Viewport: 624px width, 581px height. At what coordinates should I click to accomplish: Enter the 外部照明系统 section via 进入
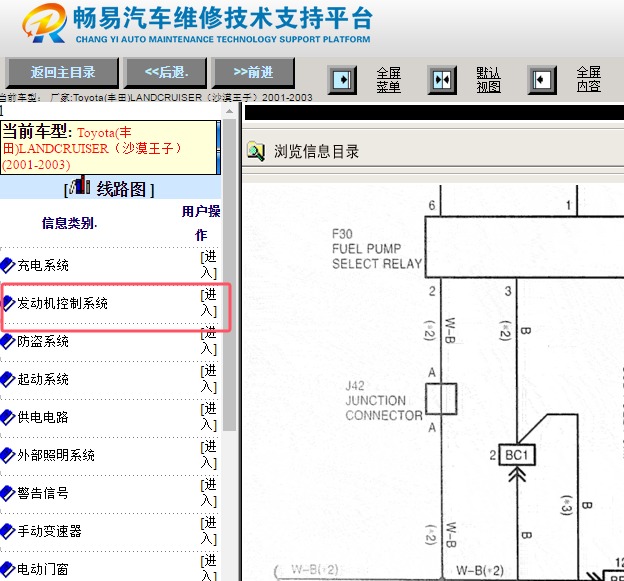coord(209,455)
